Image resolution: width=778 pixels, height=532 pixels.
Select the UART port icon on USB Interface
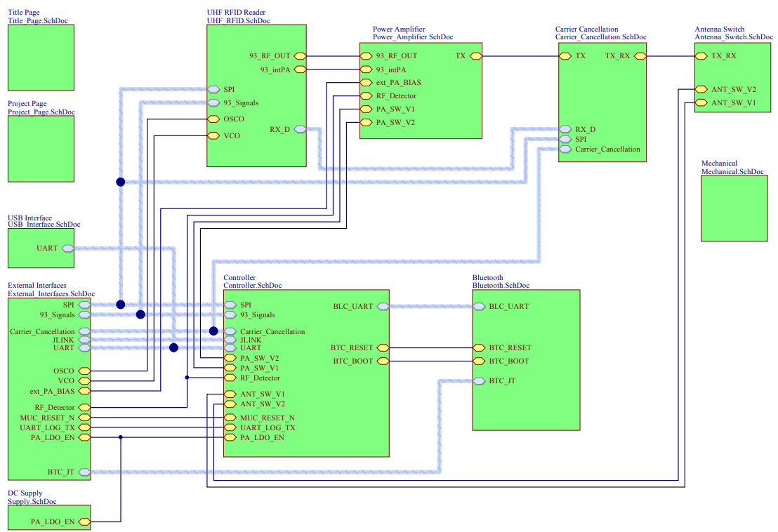point(68,248)
